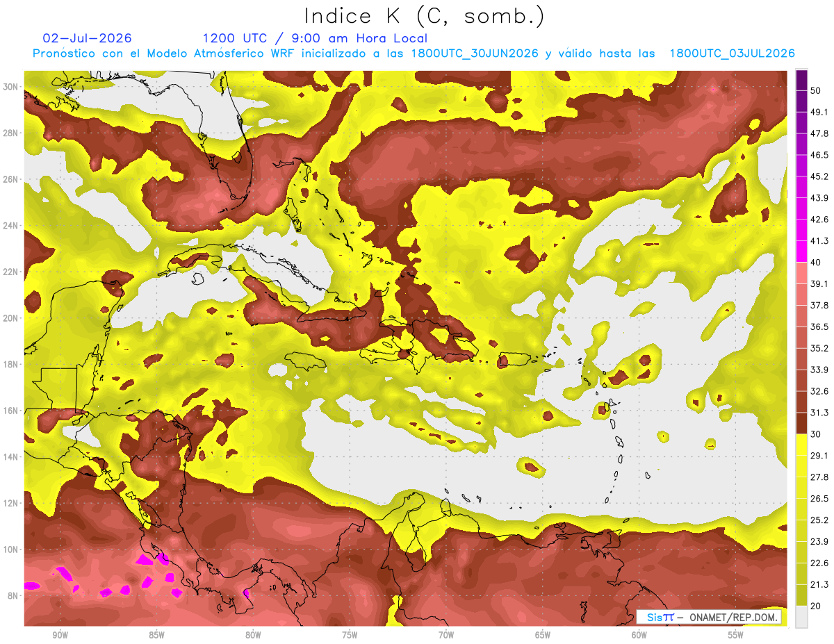834x644 pixels.
Task: Click the bright yellow swatch between 29.1 and 30
Action: 801,445
